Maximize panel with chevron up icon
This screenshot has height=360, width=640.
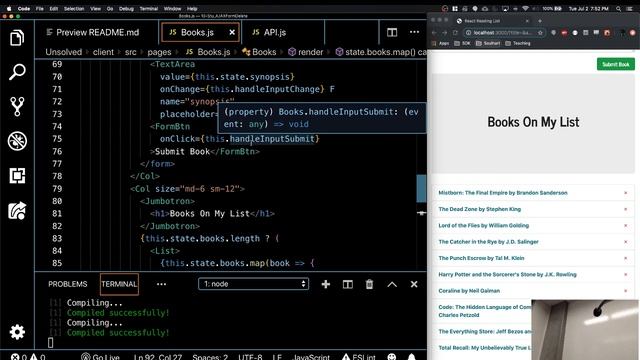(x=392, y=284)
